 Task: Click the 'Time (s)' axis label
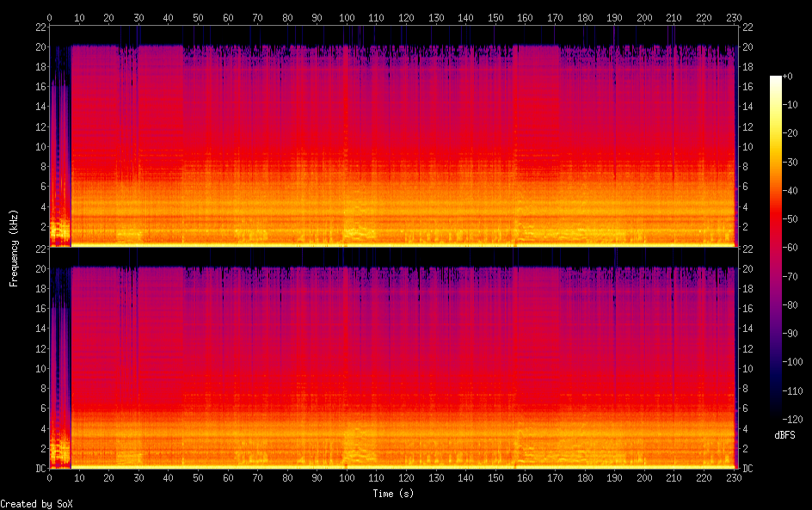coord(392,494)
